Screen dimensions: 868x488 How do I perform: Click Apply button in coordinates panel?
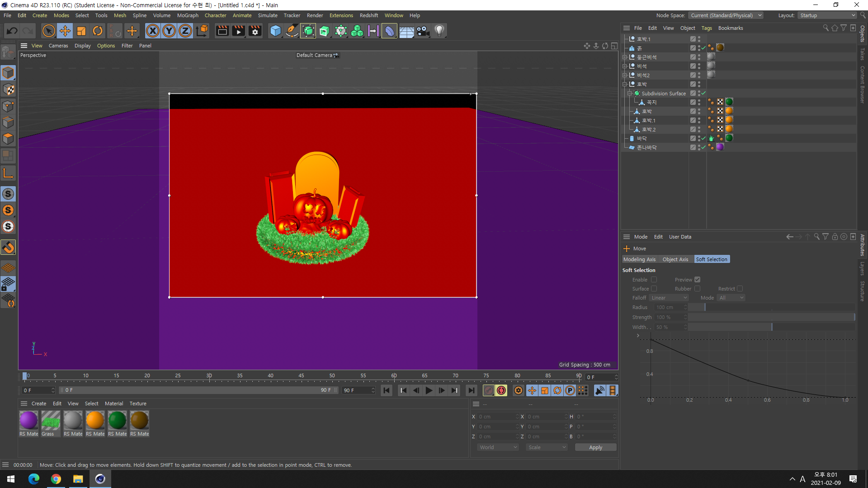tap(595, 447)
